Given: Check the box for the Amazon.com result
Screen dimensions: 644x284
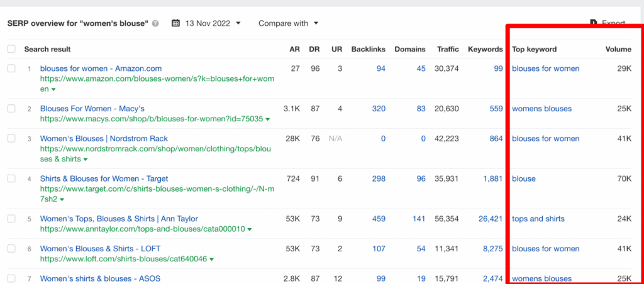Looking at the screenshot, I should (11, 68).
